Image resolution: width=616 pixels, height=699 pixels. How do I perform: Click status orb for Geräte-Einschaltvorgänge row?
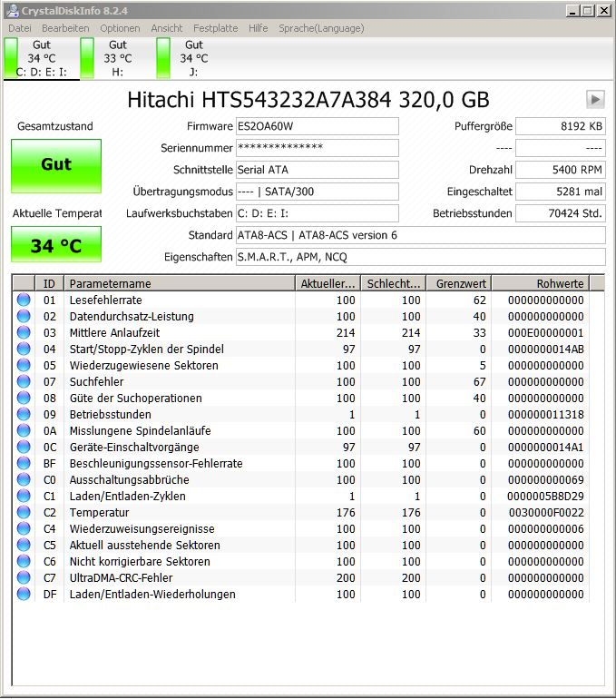(24, 448)
